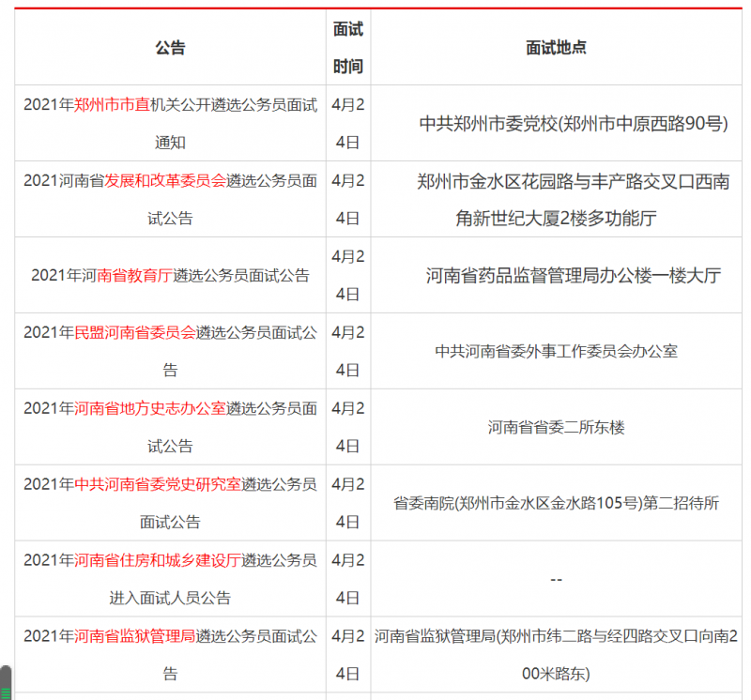Viewport: 751px width, 700px height.
Task: Click the 4月24日 date in 党史研究室 row
Action: point(348,503)
